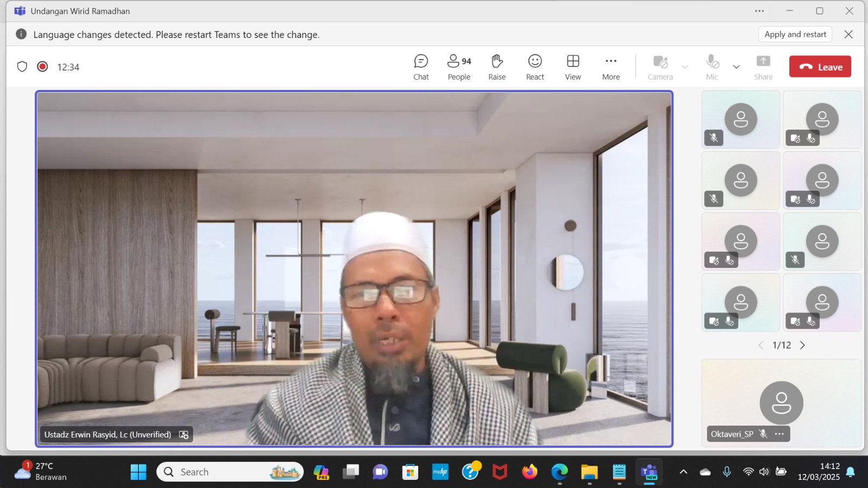Go to next participants page
The image size is (868, 488).
pos(802,345)
